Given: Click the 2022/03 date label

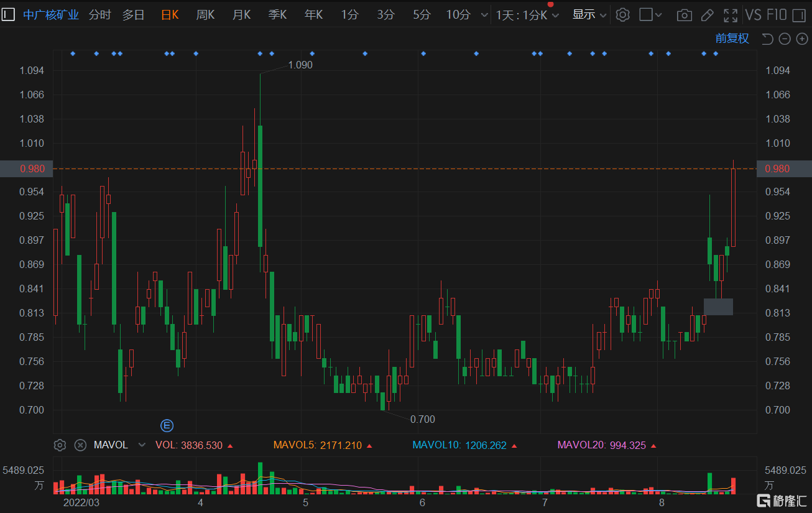Looking at the screenshot, I should pos(81,502).
